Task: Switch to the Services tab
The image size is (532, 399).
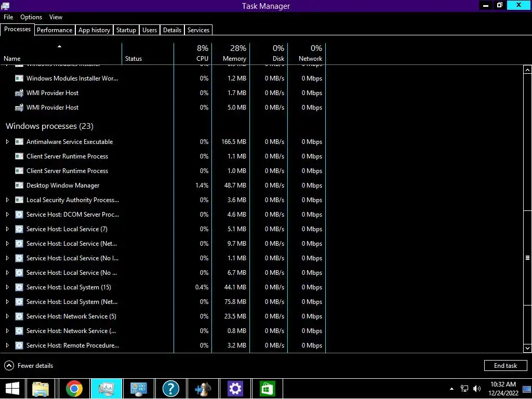Action: coord(198,30)
